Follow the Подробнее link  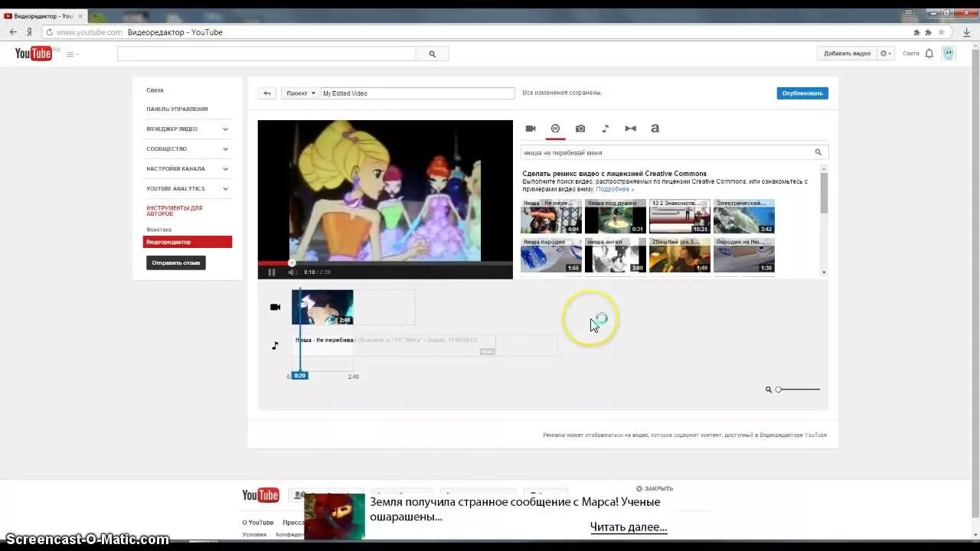coord(615,189)
